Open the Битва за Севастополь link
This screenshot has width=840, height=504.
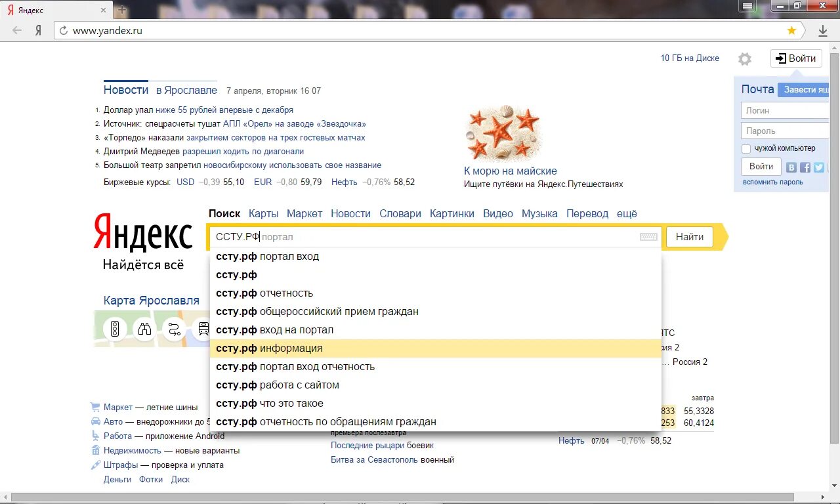tap(374, 460)
